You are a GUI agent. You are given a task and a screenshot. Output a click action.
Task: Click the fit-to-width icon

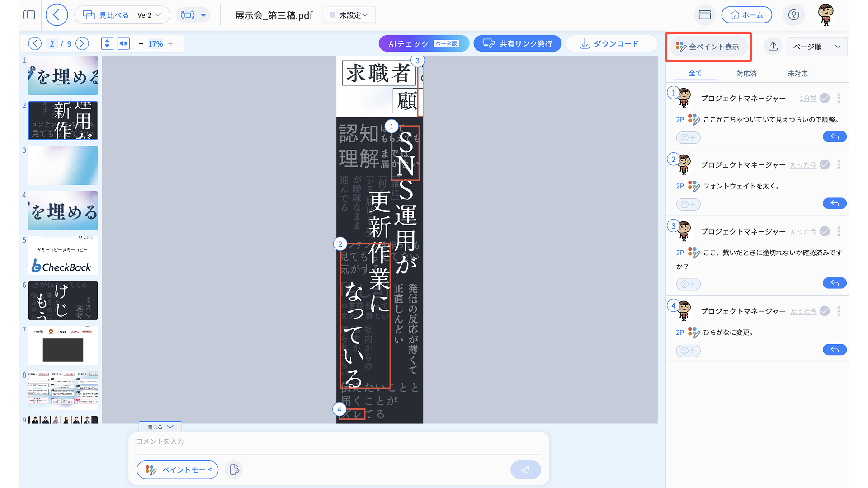tap(123, 43)
